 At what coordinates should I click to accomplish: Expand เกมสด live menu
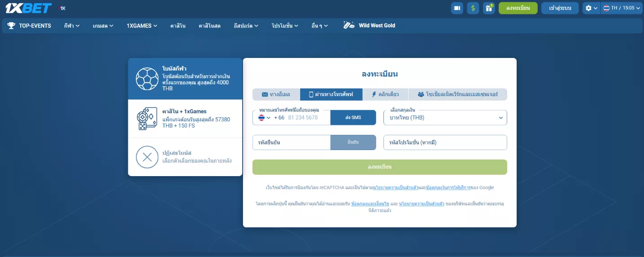click(x=103, y=26)
